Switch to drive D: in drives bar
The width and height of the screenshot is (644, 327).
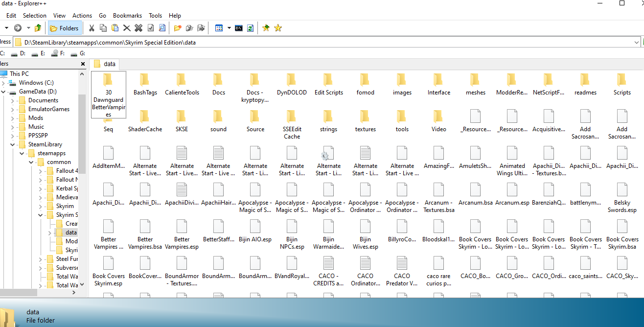click(x=19, y=53)
